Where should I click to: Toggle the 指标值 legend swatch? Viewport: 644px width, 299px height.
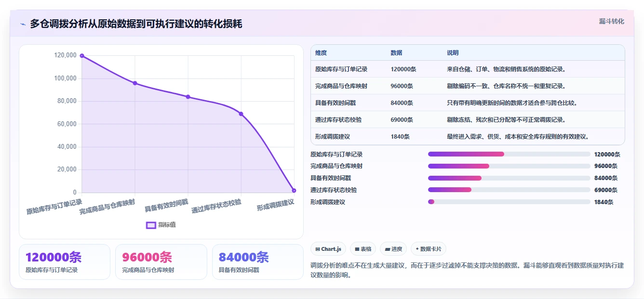click(x=151, y=225)
